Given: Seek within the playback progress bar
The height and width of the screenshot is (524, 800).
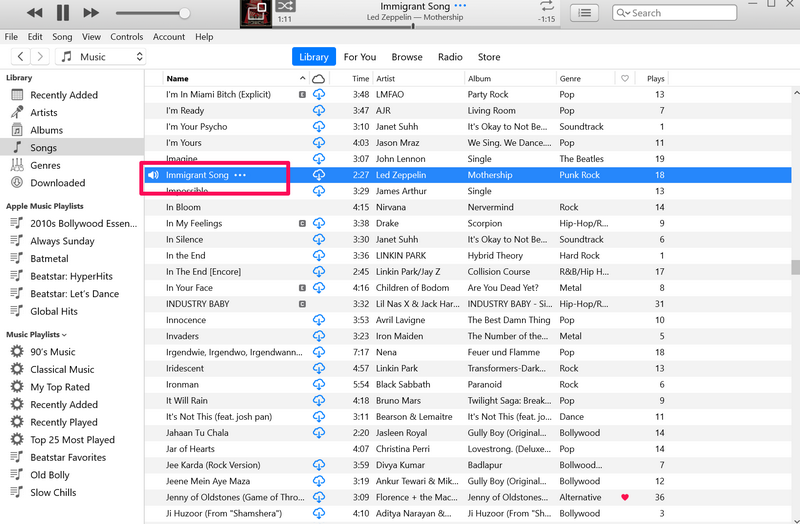Looking at the screenshot, I should click(x=413, y=26).
